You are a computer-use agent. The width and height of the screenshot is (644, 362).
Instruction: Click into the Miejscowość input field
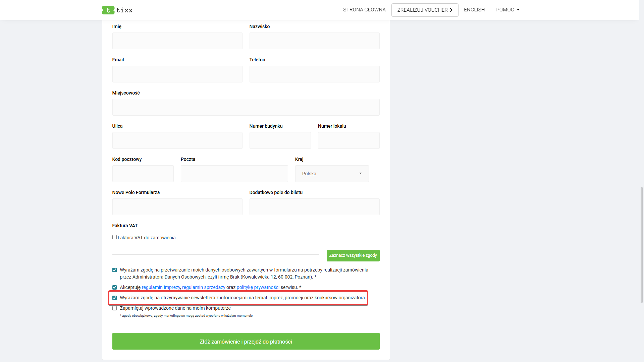coord(246,107)
